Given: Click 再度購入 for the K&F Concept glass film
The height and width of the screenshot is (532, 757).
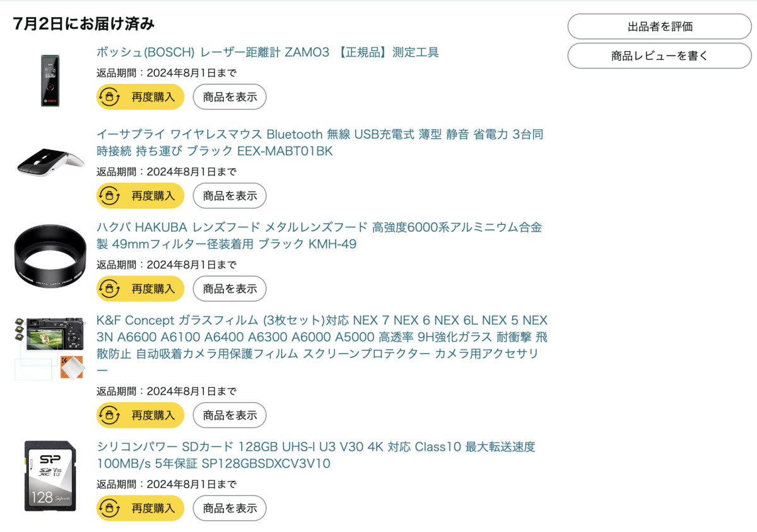Looking at the screenshot, I should point(140,415).
